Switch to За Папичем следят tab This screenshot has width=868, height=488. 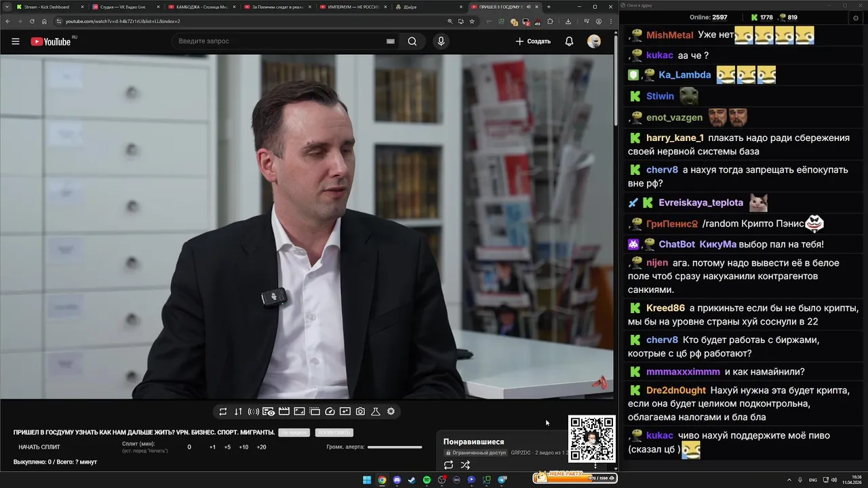[278, 7]
